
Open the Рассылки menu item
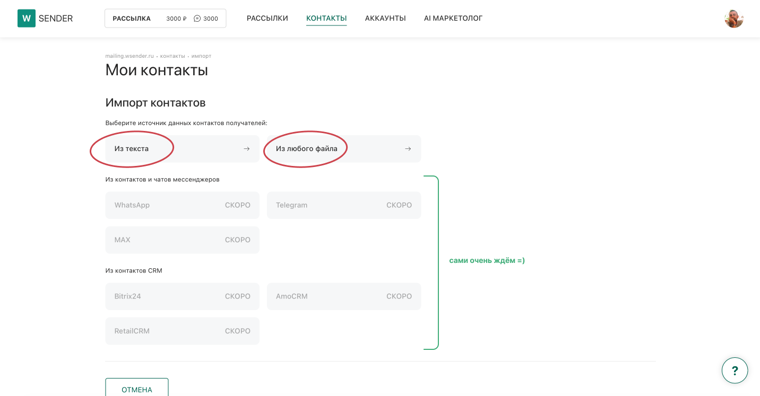pos(267,18)
